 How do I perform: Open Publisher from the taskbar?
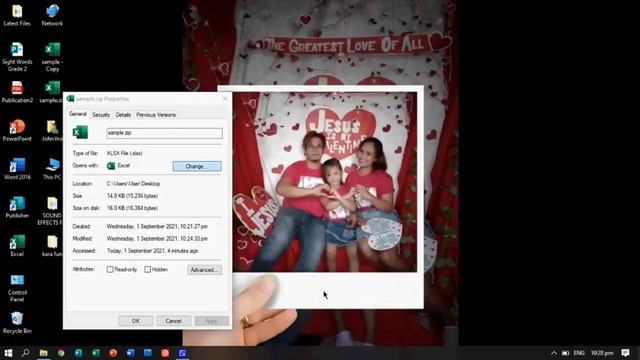(x=78, y=353)
